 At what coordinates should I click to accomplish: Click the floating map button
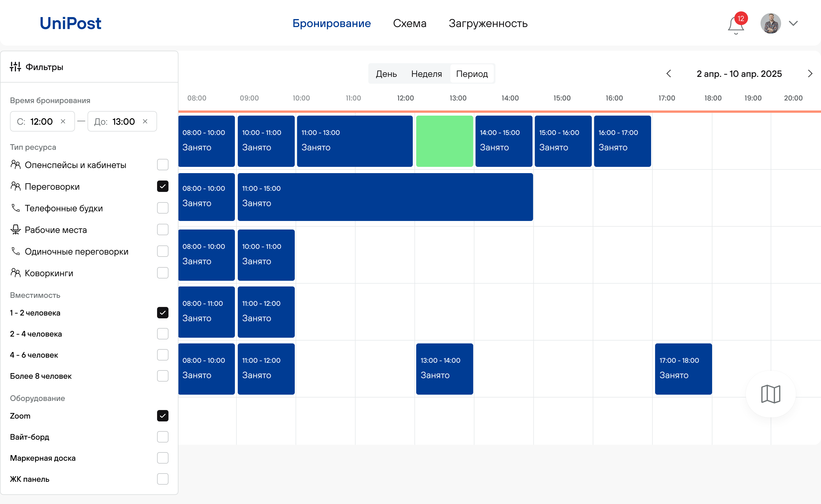click(x=770, y=394)
